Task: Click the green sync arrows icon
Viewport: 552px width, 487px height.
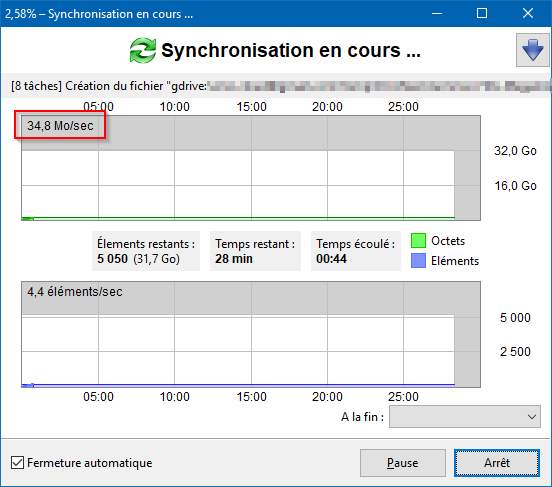Action: [143, 51]
